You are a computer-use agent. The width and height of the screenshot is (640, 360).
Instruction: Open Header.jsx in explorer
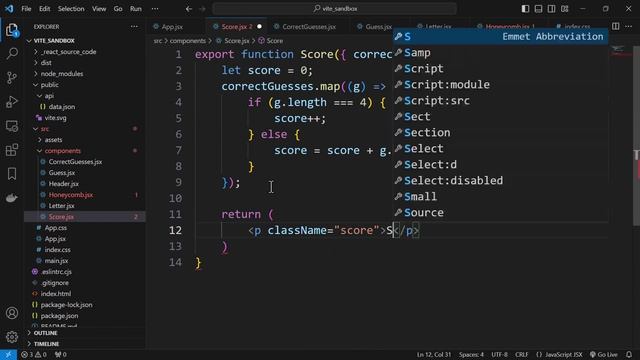point(63,184)
